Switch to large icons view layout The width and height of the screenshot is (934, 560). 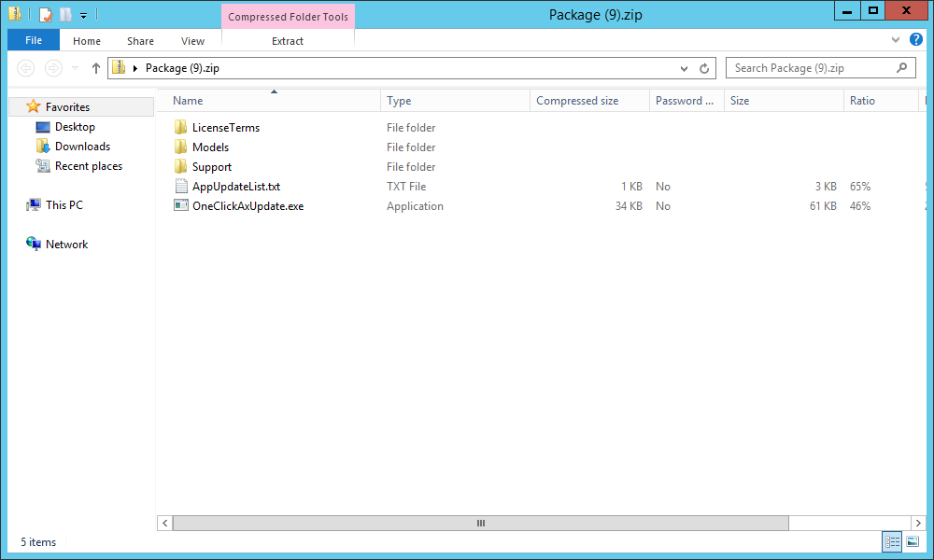(x=913, y=541)
